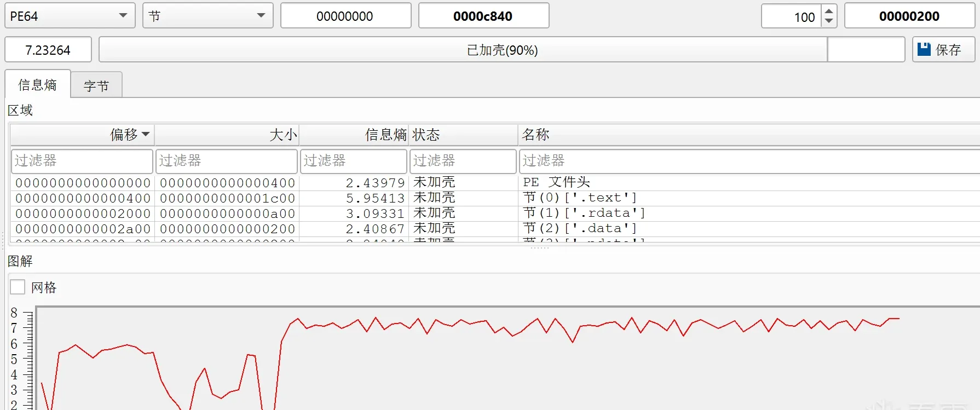Click the 7.23264 entropy value field

(48, 50)
